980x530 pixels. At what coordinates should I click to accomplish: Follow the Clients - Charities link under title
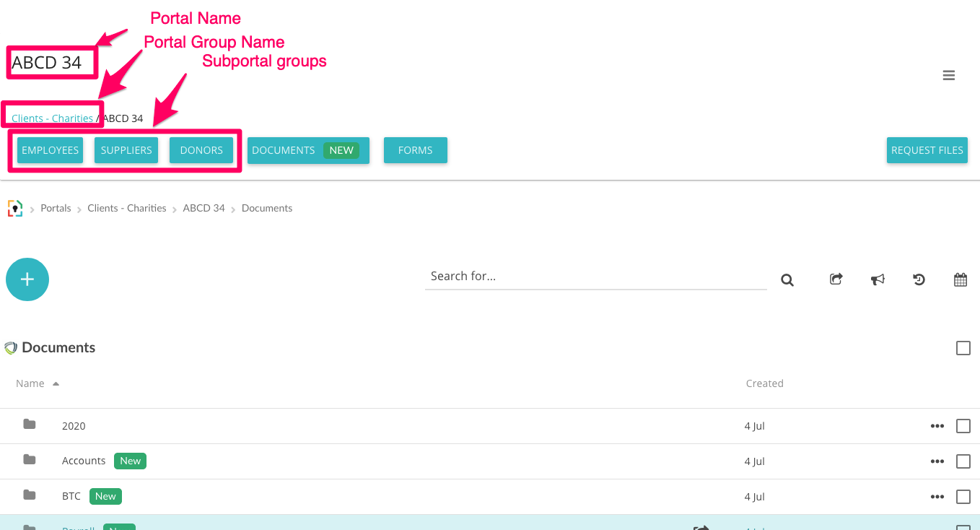52,118
